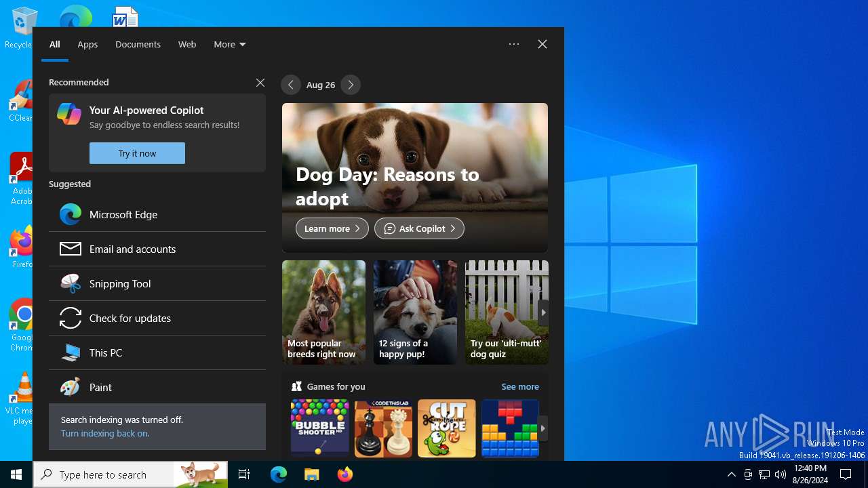Click the safely remove hardware tray icon
The width and height of the screenshot is (868, 488).
pos(748,474)
